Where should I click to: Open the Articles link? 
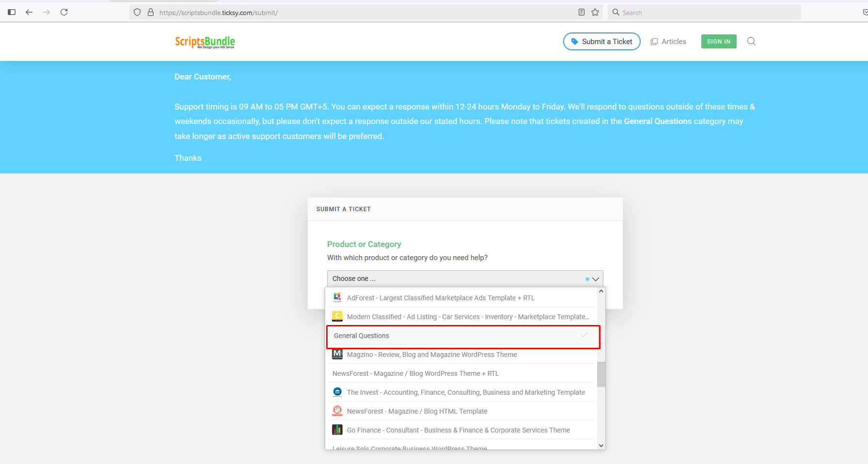668,42
